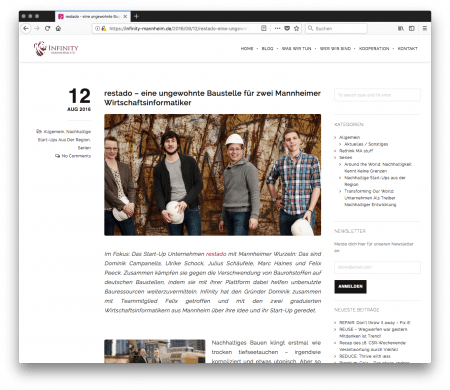This screenshot has width=450, height=390.
Task: Open the Recap des 18. CSR-Wochenende post
Action: [x=373, y=346]
